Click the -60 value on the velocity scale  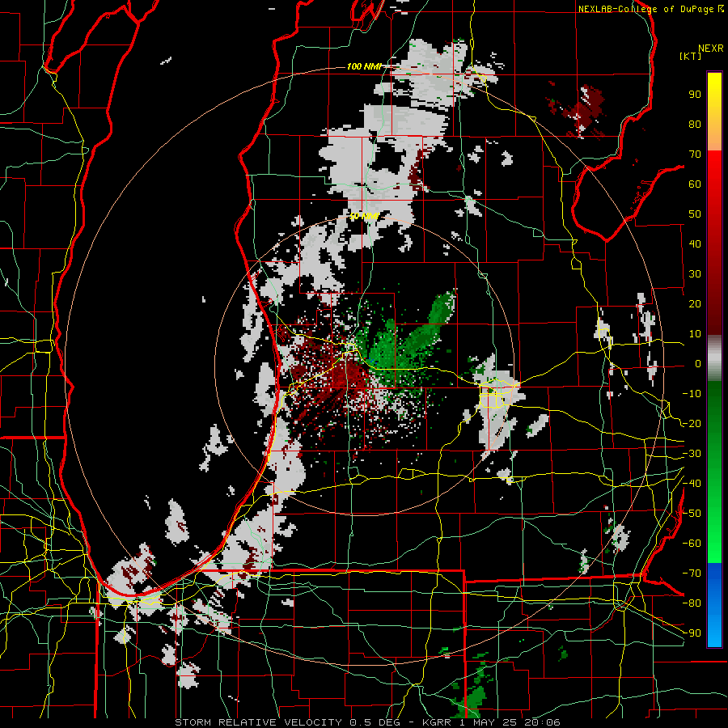click(692, 544)
